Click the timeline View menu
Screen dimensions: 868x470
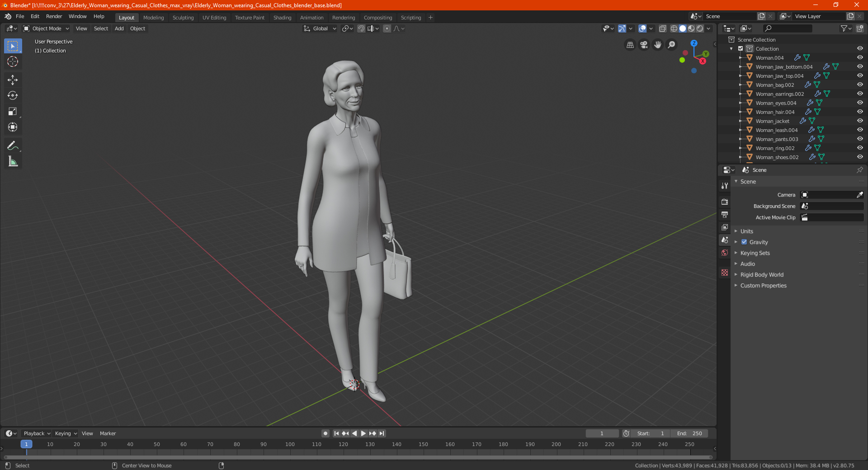[87, 433]
